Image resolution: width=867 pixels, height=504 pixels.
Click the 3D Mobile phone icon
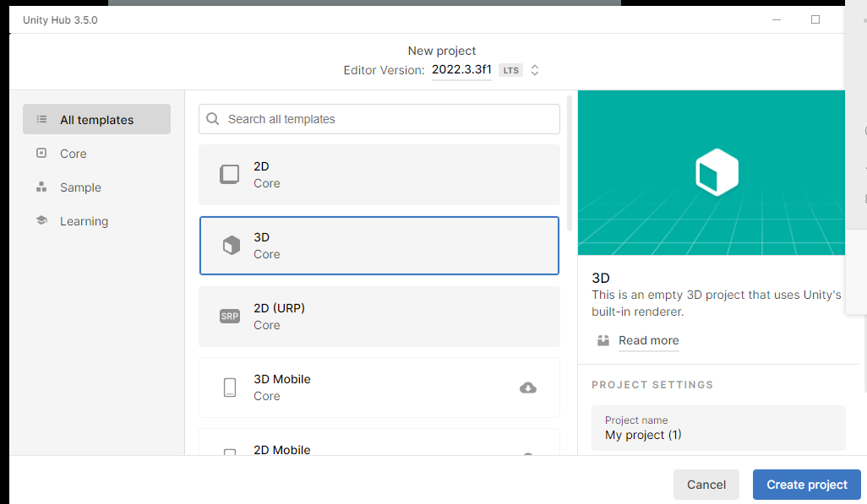coord(230,387)
